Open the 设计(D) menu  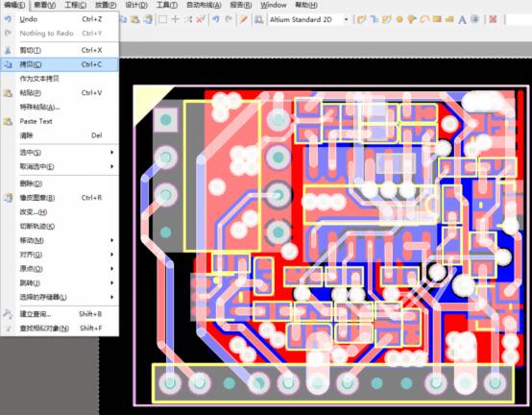(x=136, y=5)
